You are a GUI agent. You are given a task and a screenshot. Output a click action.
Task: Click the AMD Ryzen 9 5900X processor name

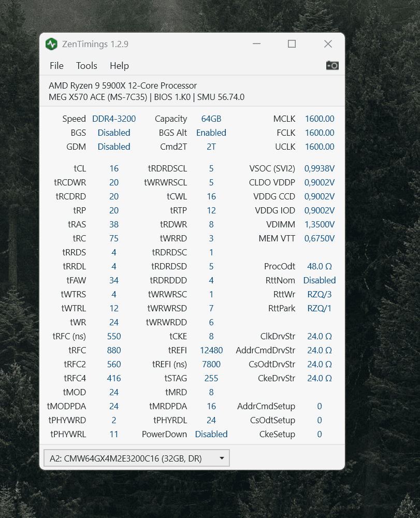tap(123, 85)
